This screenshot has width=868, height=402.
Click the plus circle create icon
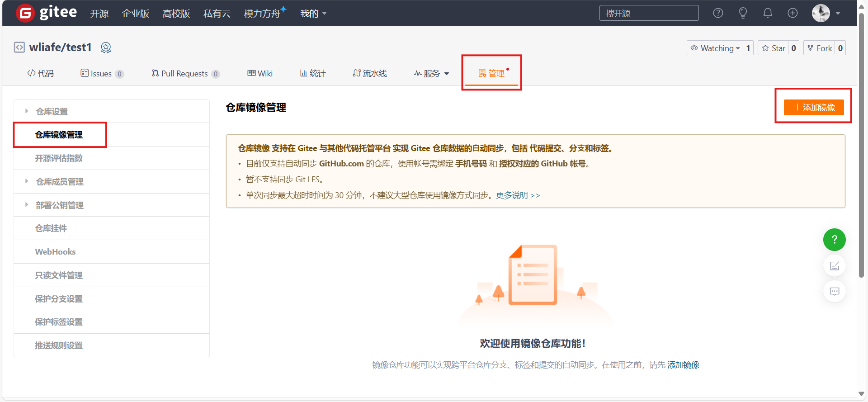[793, 13]
